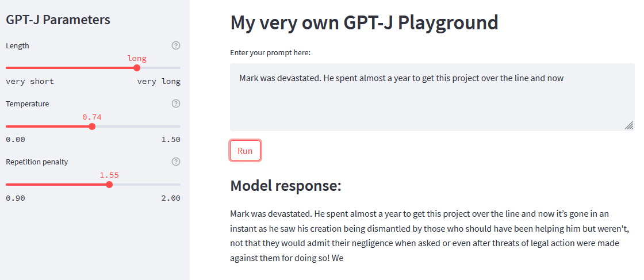Viewport: 644px width, 280px height.
Task: Click the "very short" minimum label
Action: click(30, 82)
